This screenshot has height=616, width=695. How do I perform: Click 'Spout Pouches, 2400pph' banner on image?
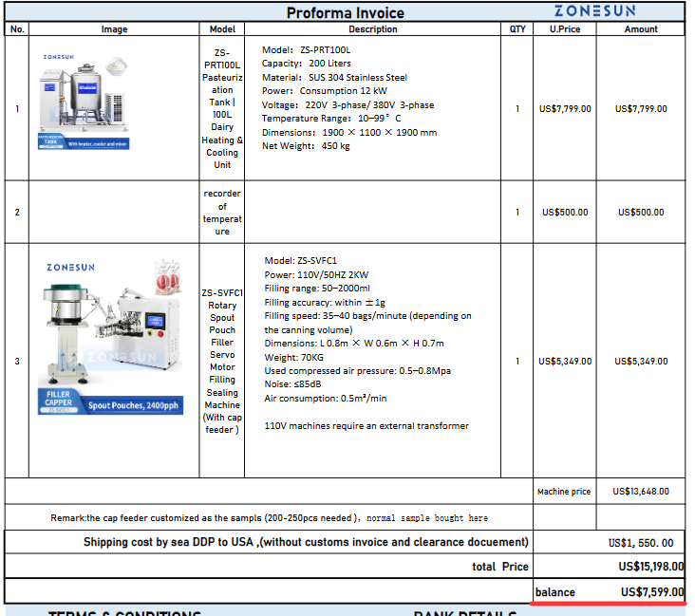(133, 405)
